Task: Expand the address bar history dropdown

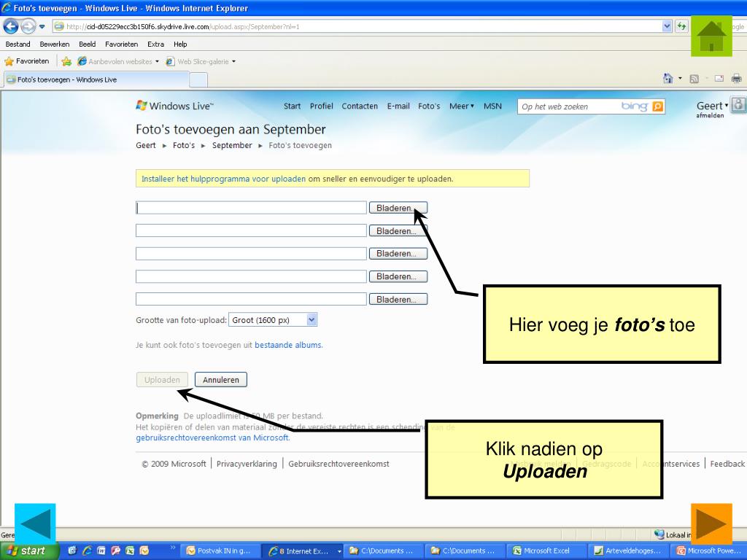Action: pos(667,26)
